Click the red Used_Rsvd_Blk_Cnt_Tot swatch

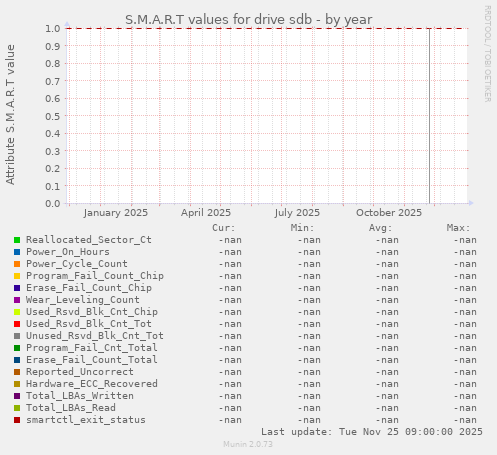coord(17,324)
